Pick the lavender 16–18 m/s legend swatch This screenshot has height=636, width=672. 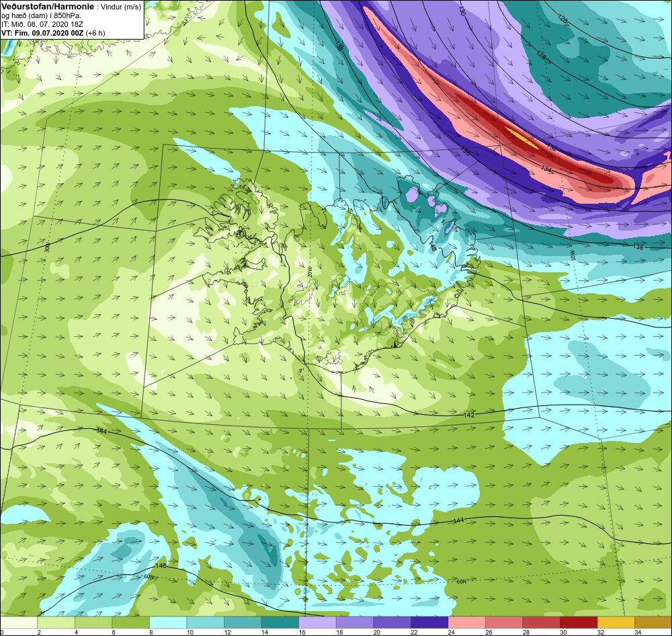pos(317,622)
